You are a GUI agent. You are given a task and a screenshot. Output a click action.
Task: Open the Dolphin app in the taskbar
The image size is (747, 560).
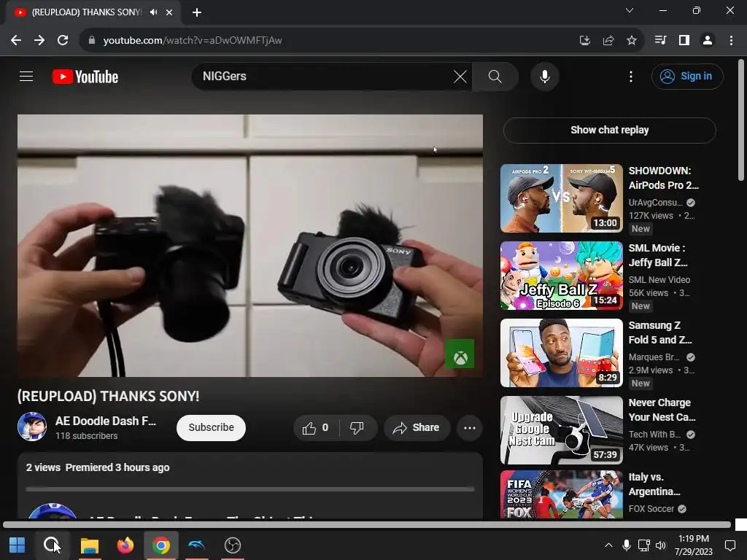197,545
